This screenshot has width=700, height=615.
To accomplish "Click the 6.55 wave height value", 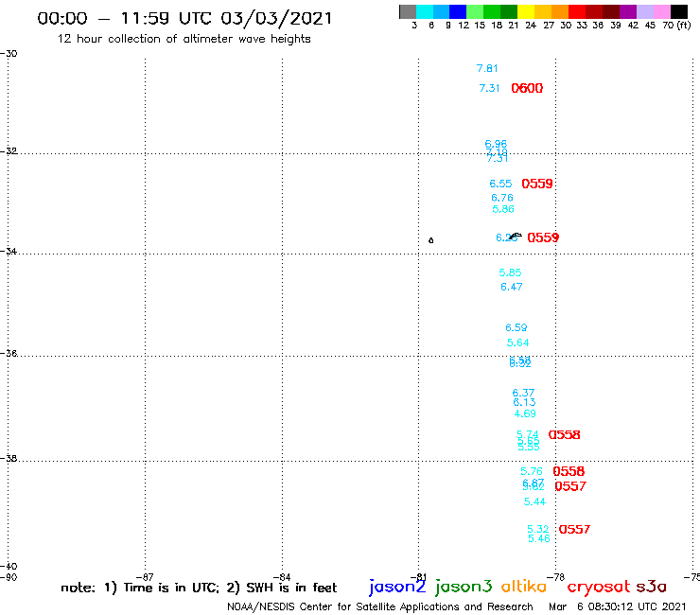I will click(500, 184).
